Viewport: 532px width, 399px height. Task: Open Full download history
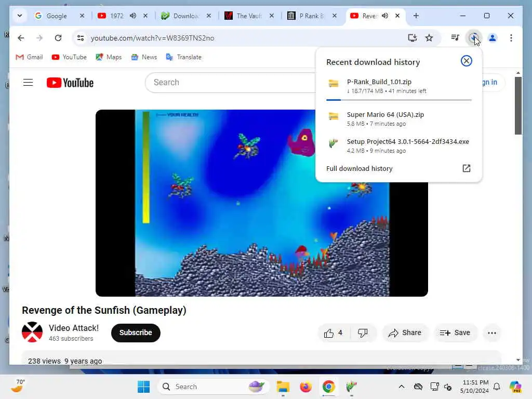pos(398,169)
